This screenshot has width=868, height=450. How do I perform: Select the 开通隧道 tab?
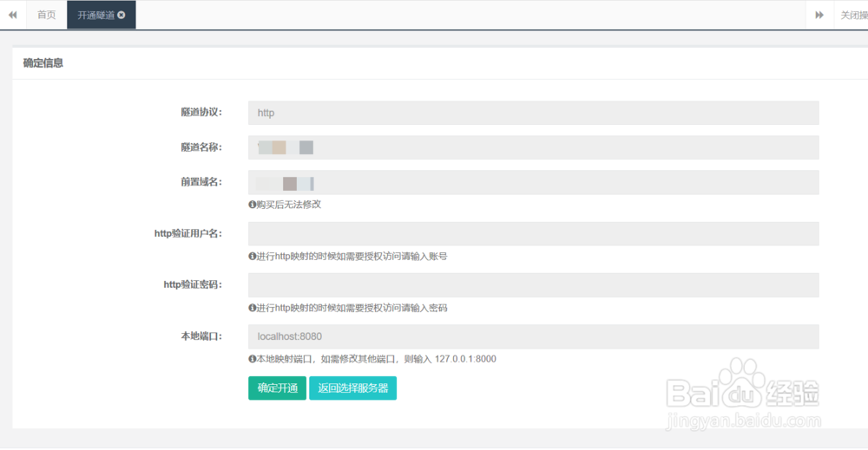[102, 15]
